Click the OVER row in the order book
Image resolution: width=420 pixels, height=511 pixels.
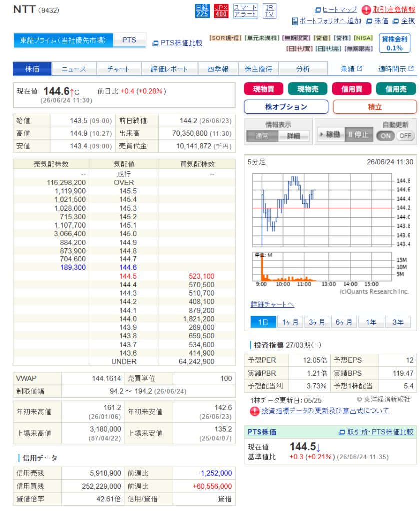(124, 183)
